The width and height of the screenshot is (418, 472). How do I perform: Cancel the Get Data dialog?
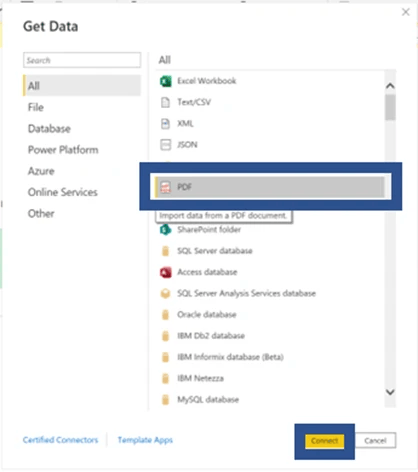click(x=375, y=441)
